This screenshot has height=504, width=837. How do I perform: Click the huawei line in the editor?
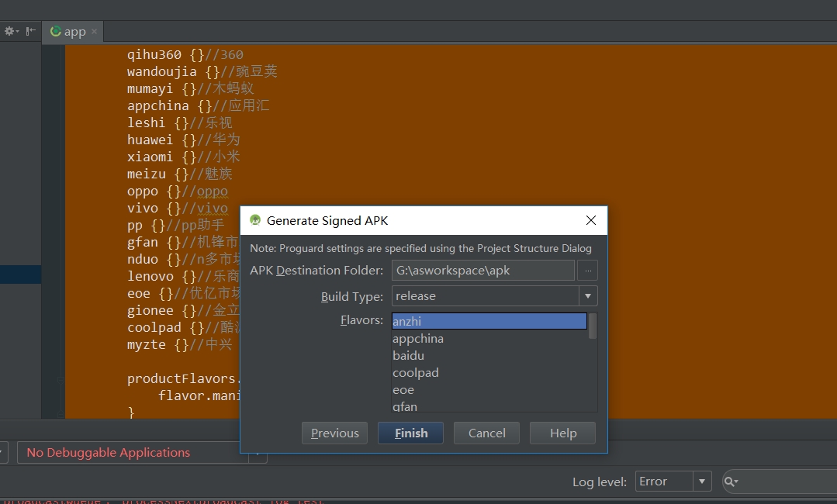[183, 140]
